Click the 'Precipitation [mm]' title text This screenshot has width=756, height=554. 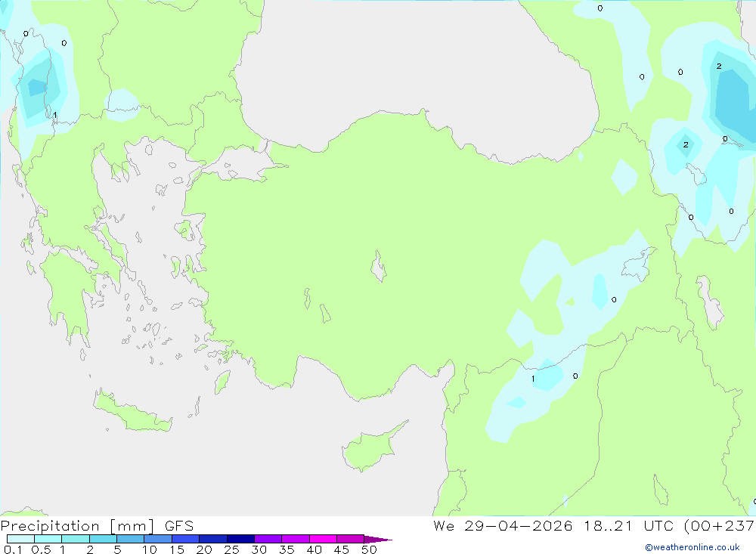tap(77, 526)
